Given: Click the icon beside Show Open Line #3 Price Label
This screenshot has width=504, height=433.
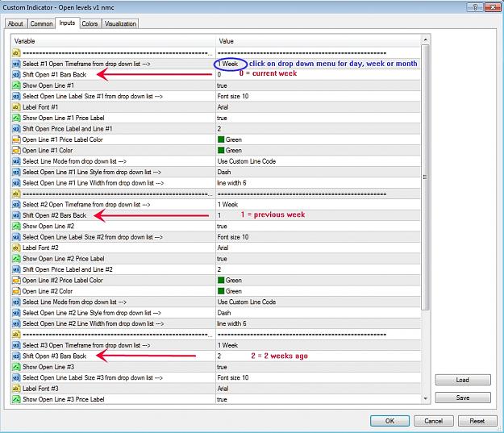Looking at the screenshot, I should pos(16,399).
